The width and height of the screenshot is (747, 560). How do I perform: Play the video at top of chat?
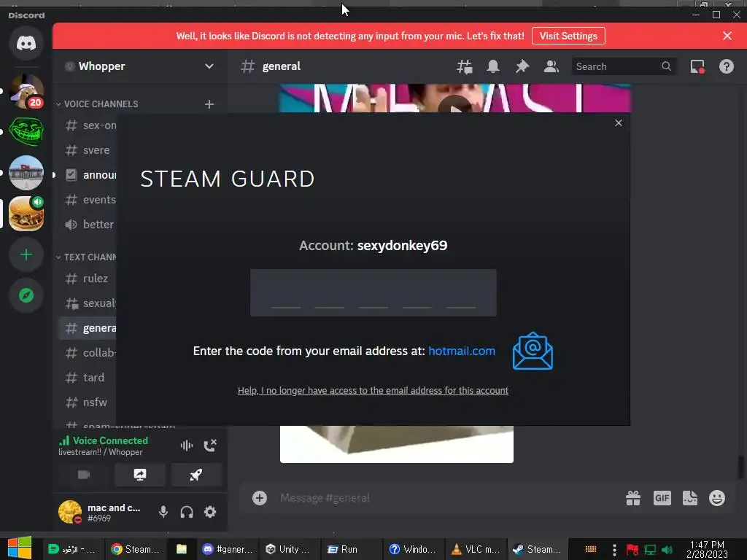click(455, 104)
